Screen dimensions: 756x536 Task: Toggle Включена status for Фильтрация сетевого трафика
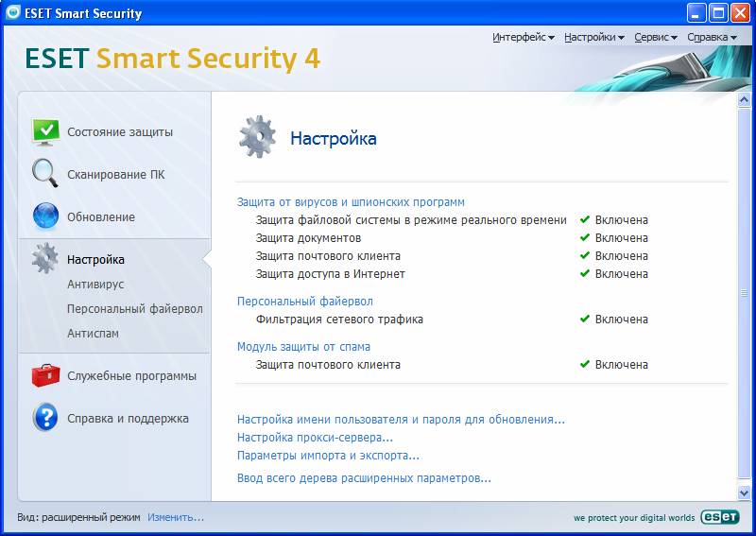pos(613,320)
